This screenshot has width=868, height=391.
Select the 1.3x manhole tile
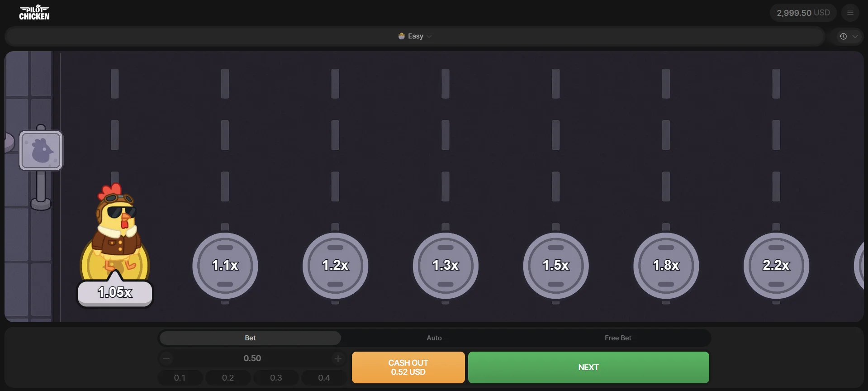(x=446, y=265)
